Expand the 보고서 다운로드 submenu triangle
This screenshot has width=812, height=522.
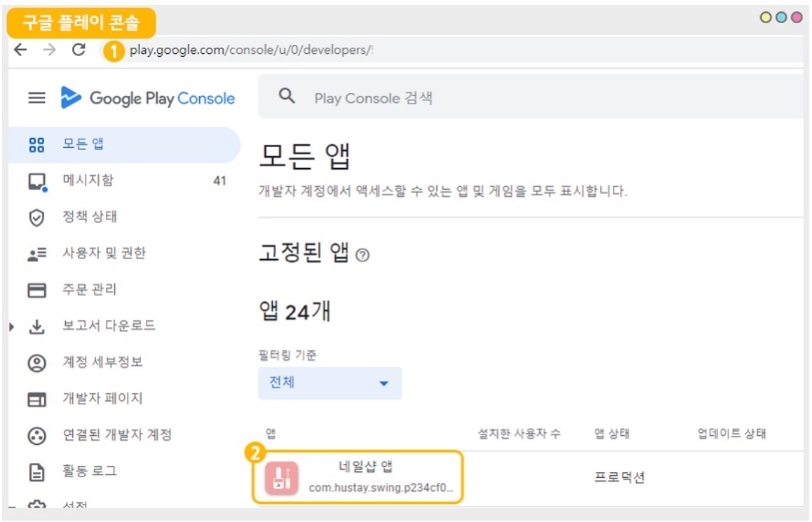pyautogui.click(x=12, y=327)
